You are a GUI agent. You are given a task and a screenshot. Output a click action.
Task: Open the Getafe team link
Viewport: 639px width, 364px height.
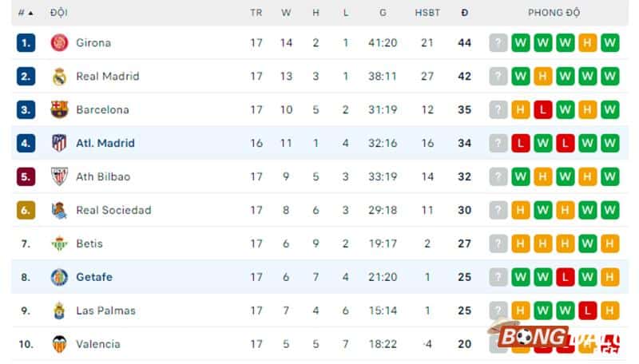(x=93, y=278)
